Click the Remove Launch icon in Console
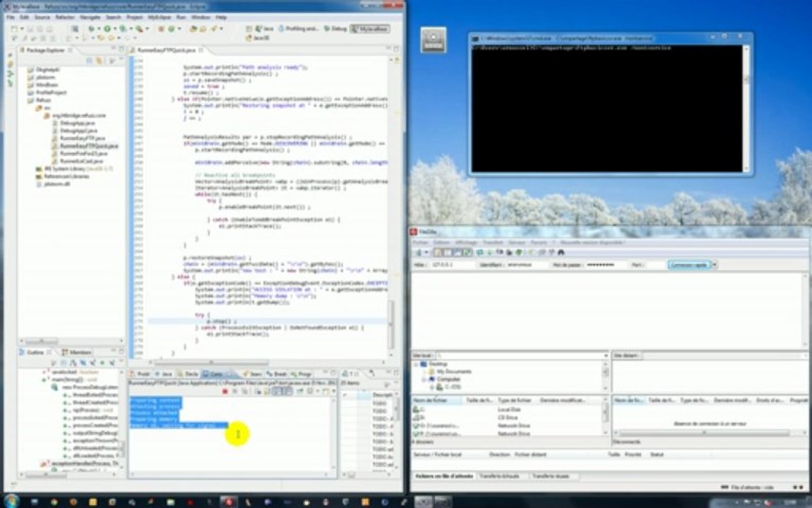The width and height of the screenshot is (812, 508). [235, 392]
